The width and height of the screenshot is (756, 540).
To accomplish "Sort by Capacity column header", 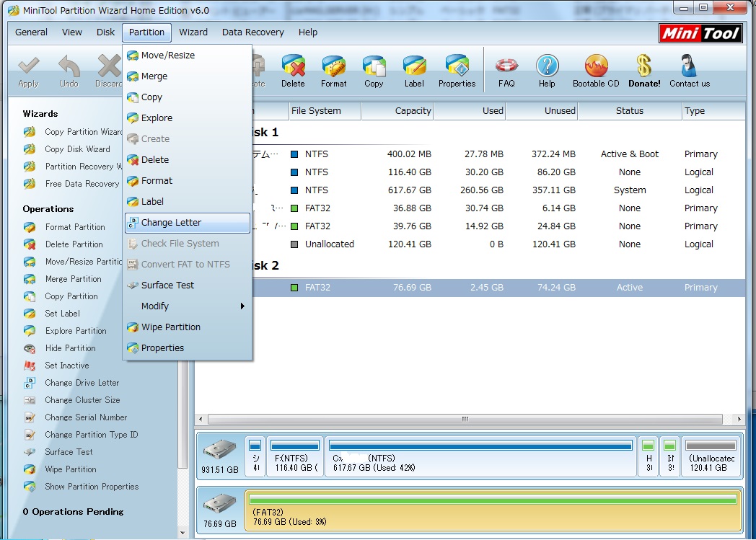I will coord(397,111).
